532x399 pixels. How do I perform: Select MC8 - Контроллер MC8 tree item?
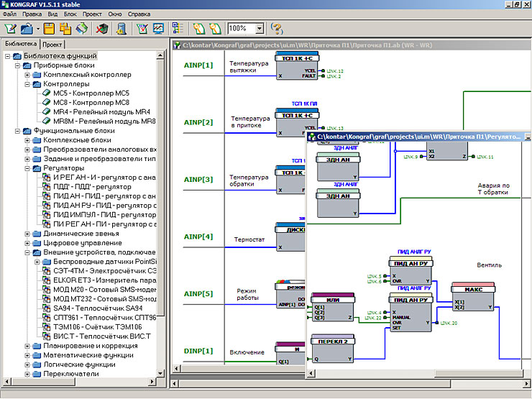click(91, 103)
